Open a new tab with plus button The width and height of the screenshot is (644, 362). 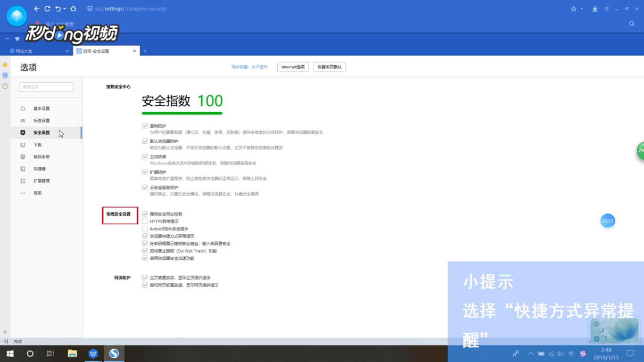coord(145,51)
